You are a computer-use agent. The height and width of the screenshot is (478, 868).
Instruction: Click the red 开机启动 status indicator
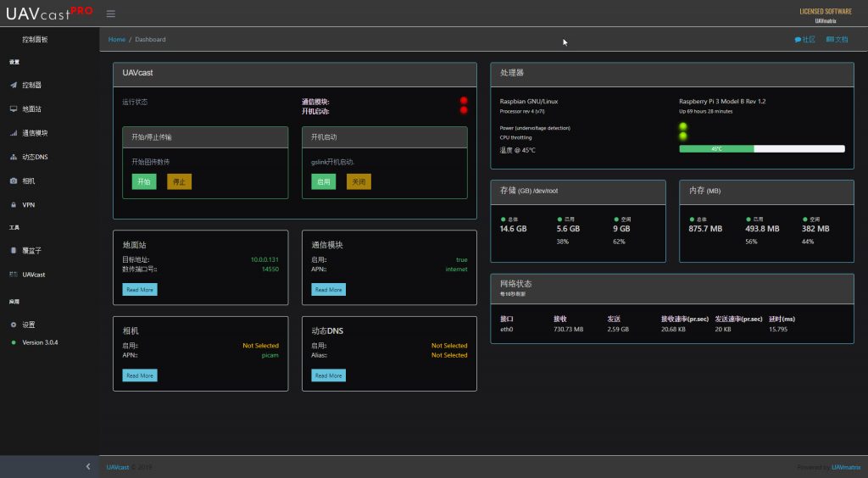pyautogui.click(x=464, y=110)
